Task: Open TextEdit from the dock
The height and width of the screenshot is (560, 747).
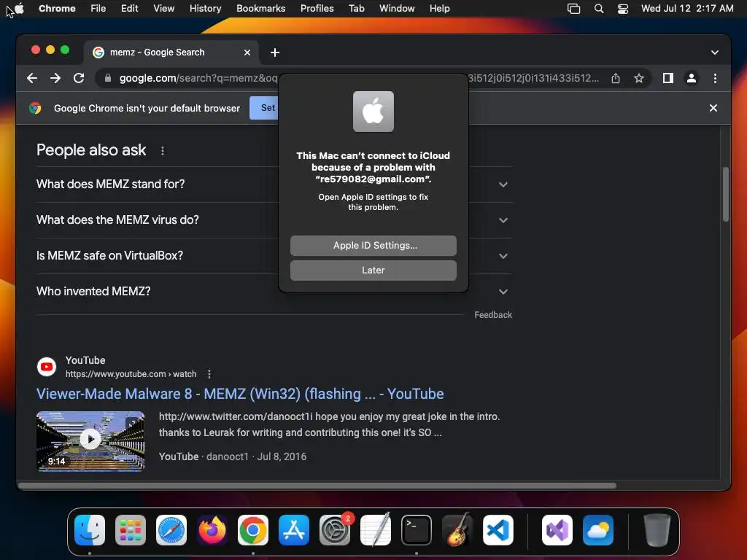Action: [x=376, y=530]
